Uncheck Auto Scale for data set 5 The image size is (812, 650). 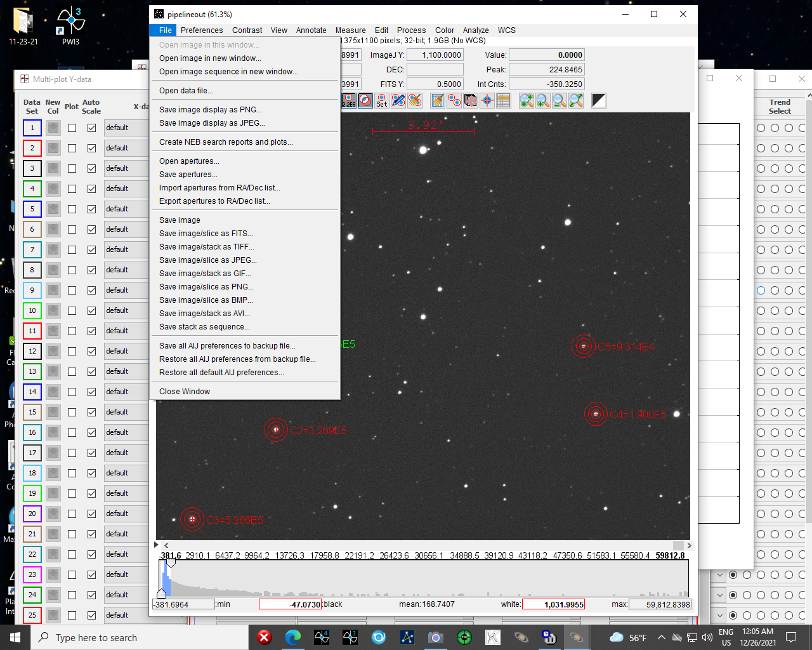click(x=92, y=209)
